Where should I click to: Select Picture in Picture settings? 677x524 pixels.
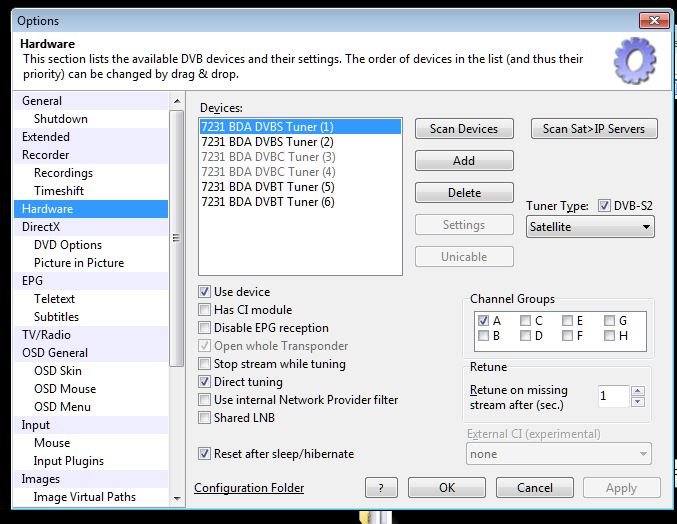(x=91, y=263)
